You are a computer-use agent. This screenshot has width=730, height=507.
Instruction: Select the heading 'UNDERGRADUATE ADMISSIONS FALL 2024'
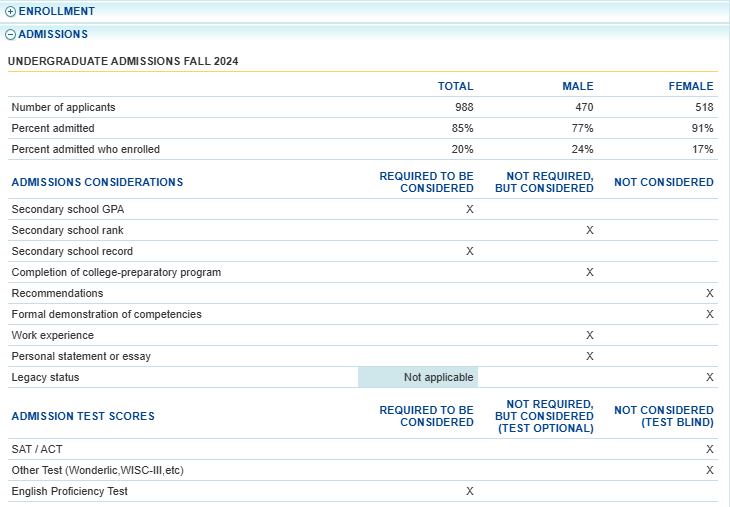pos(123,61)
